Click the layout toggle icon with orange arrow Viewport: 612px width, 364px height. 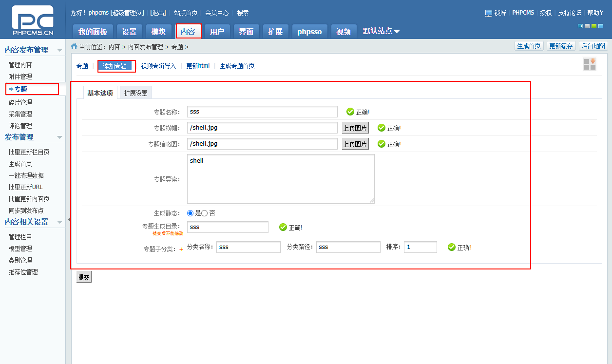(x=590, y=64)
